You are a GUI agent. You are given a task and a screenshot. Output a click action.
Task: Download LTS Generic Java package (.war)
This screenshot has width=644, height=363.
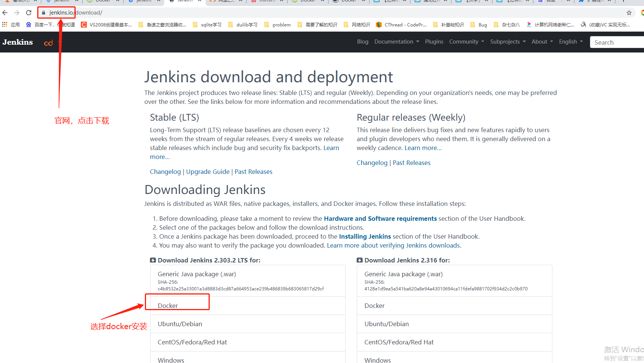(x=248, y=281)
